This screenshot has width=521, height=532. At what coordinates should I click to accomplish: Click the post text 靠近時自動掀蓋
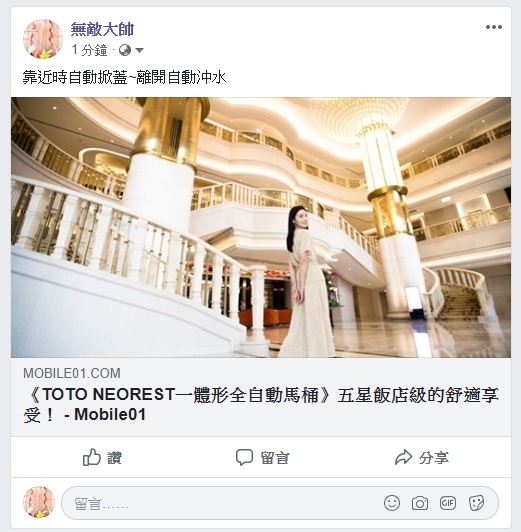pos(75,78)
